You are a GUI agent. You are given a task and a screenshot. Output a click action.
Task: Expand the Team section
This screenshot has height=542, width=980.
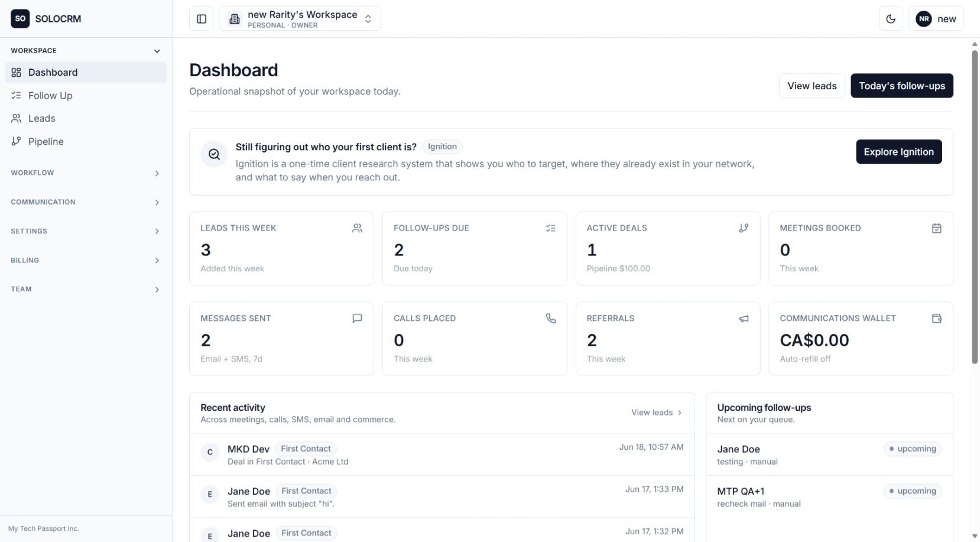86,289
